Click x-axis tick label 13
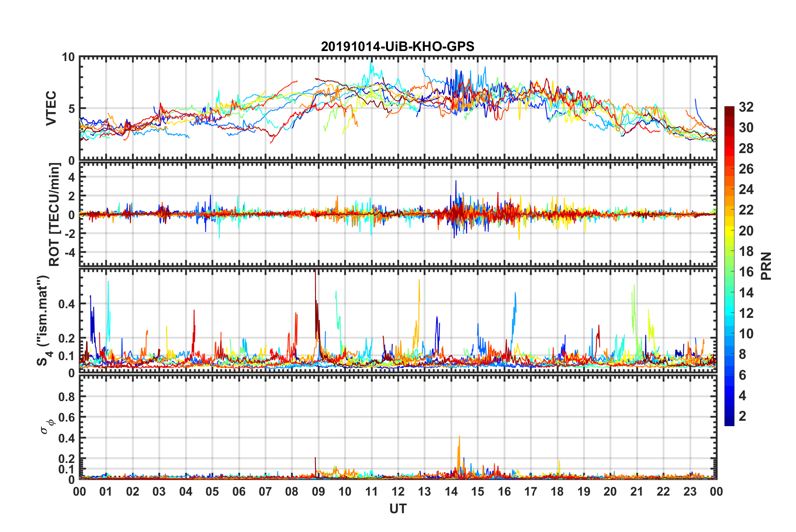Viewport: 796px width, 532px height. coord(424,491)
